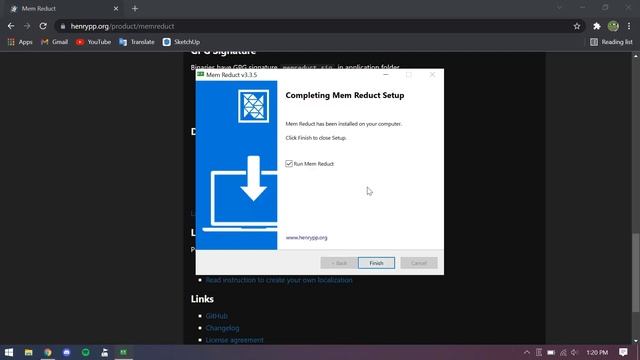Go forward in Chrome with the forward arrow
This screenshot has width=640, height=360.
[x=27, y=26]
